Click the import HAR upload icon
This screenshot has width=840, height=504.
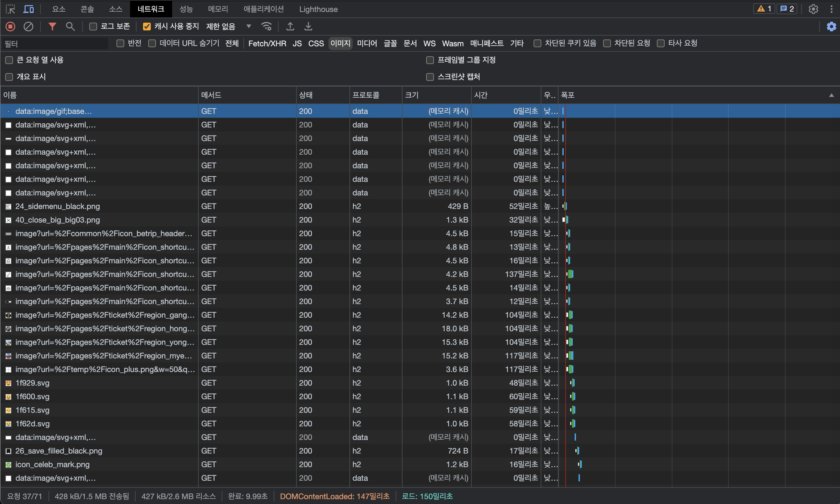[x=290, y=27]
